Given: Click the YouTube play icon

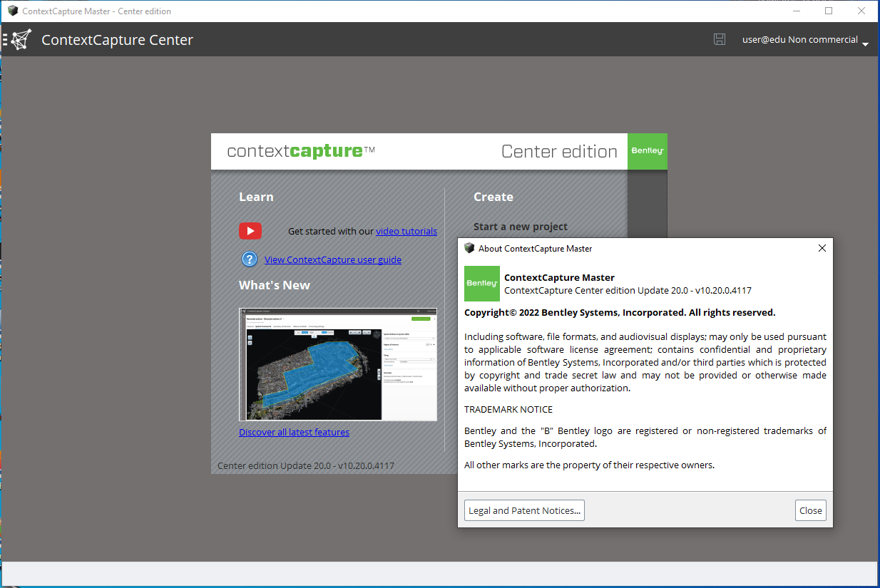Looking at the screenshot, I should 250,231.
